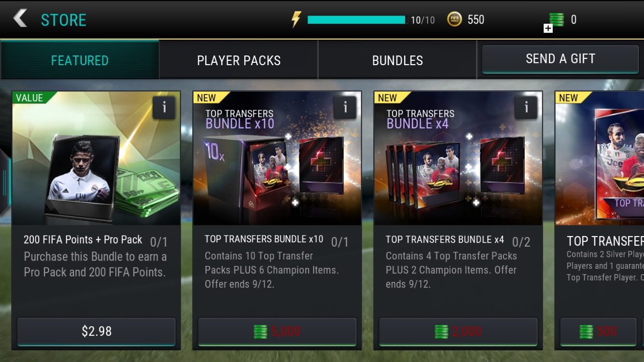Switch to the Featured tab

[80, 60]
